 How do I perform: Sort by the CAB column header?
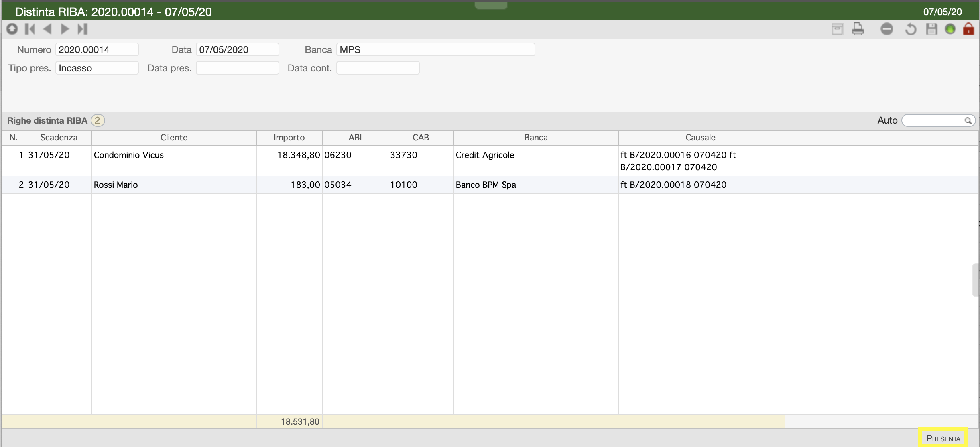[421, 138]
